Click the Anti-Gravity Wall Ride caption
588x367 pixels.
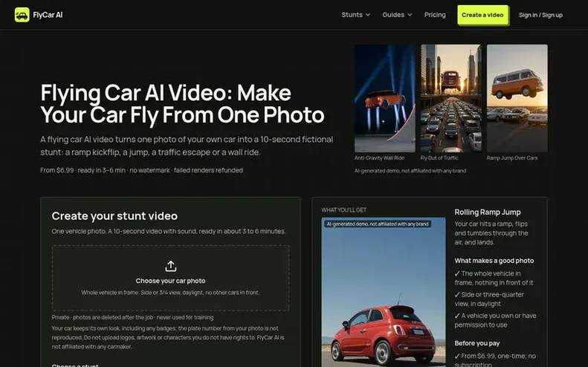point(380,157)
